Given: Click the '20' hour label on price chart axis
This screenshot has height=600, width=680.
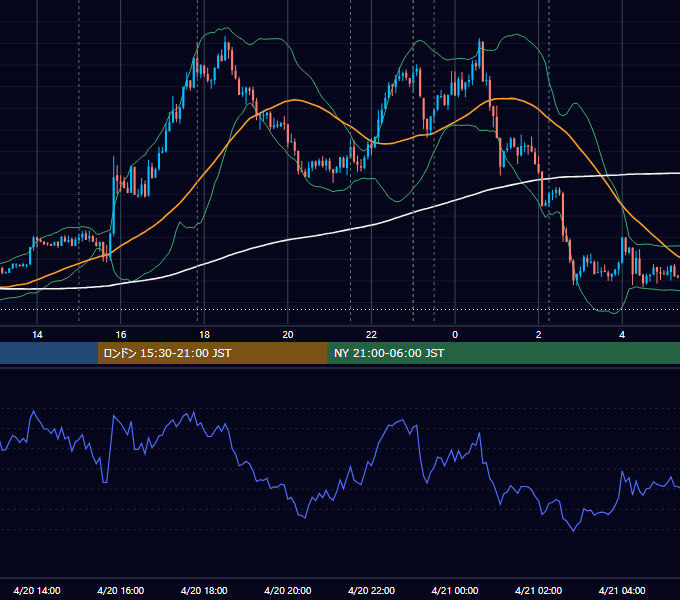Looking at the screenshot, I should tap(288, 335).
